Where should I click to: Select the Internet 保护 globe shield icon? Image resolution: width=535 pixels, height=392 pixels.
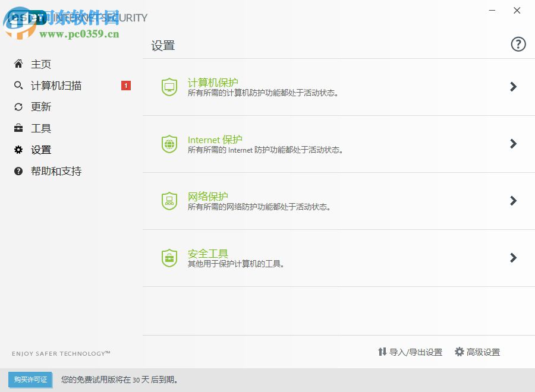(x=169, y=144)
